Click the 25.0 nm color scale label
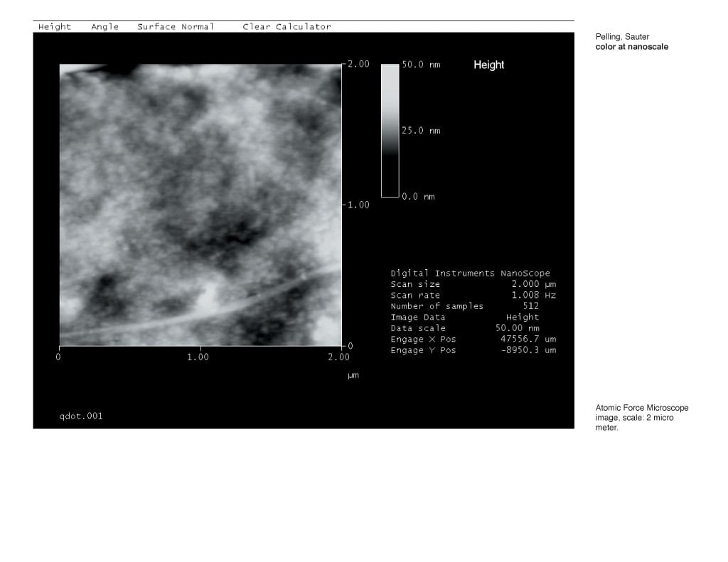This screenshot has height=562, width=728. click(421, 131)
